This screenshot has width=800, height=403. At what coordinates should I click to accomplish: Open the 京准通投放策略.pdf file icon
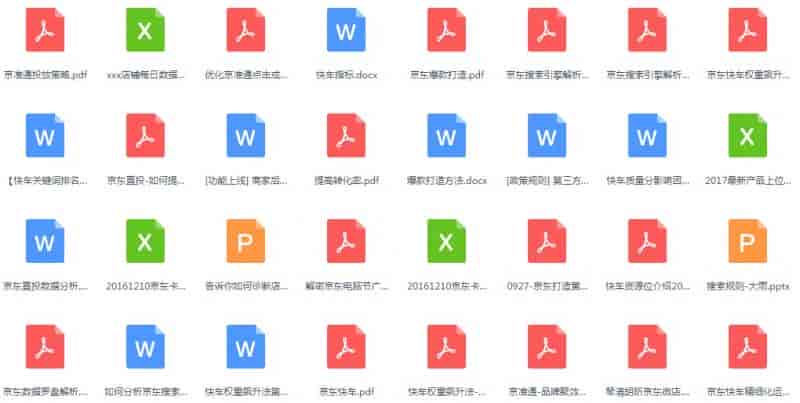45,30
